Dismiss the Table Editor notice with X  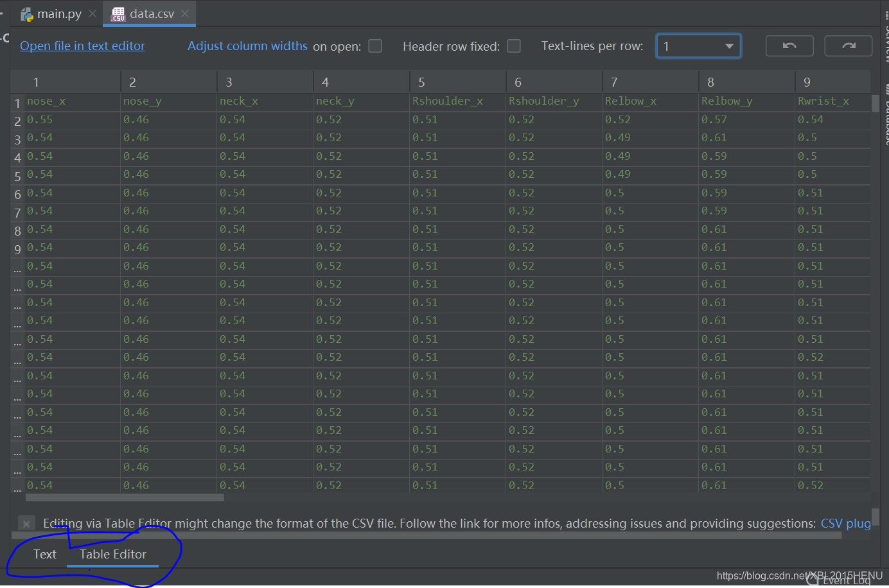tap(26, 524)
